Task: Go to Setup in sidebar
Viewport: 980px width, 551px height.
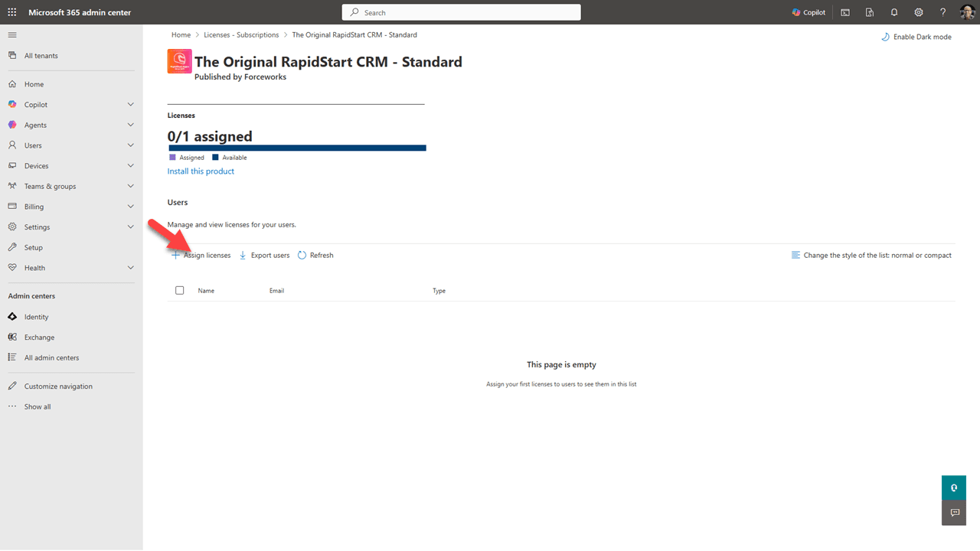Action: (34, 248)
